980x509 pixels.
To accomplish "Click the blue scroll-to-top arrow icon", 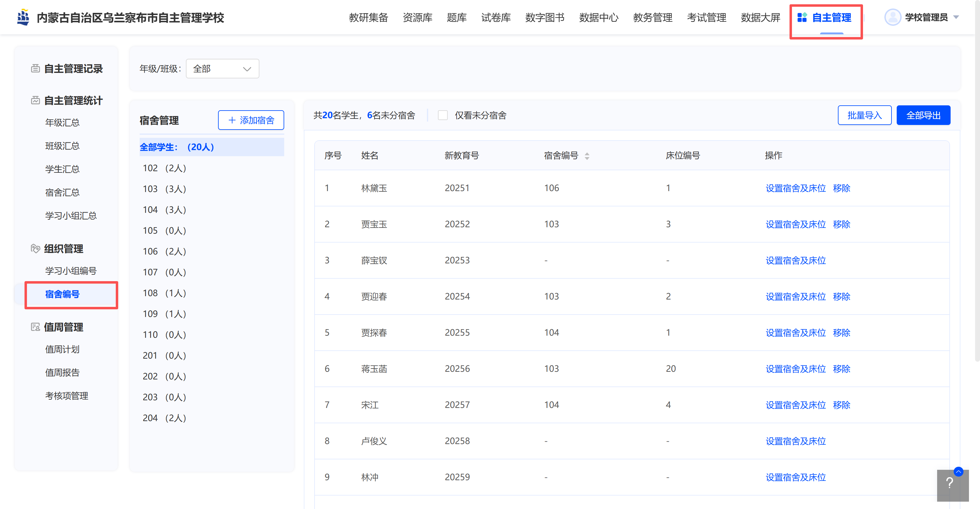I will (x=958, y=472).
